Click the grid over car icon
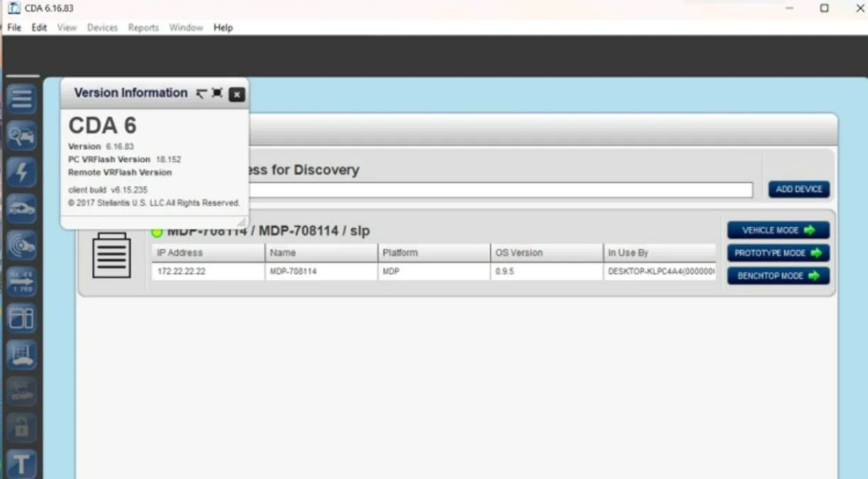The height and width of the screenshot is (479, 868). [x=21, y=354]
